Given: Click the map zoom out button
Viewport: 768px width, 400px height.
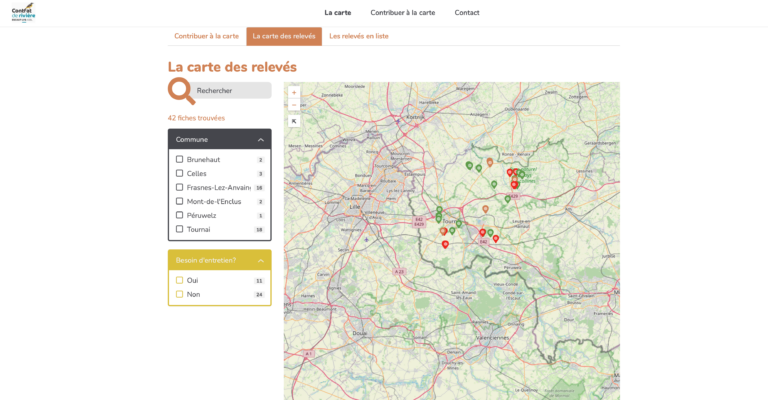Looking at the screenshot, I should [294, 105].
